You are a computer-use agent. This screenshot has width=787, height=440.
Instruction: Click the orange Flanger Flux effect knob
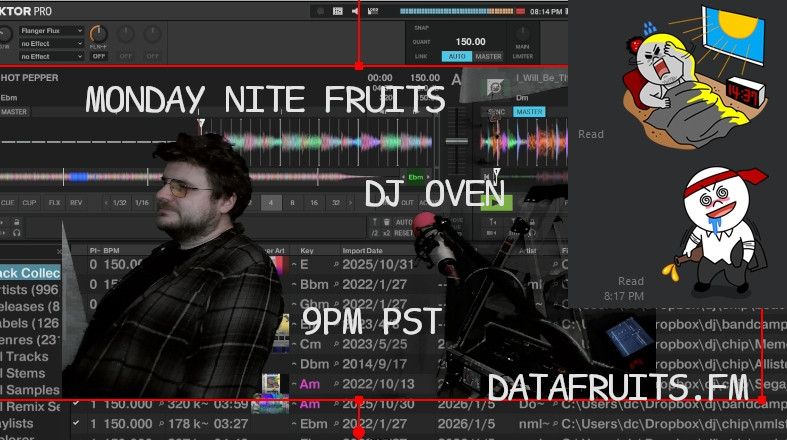pyautogui.click(x=98, y=34)
